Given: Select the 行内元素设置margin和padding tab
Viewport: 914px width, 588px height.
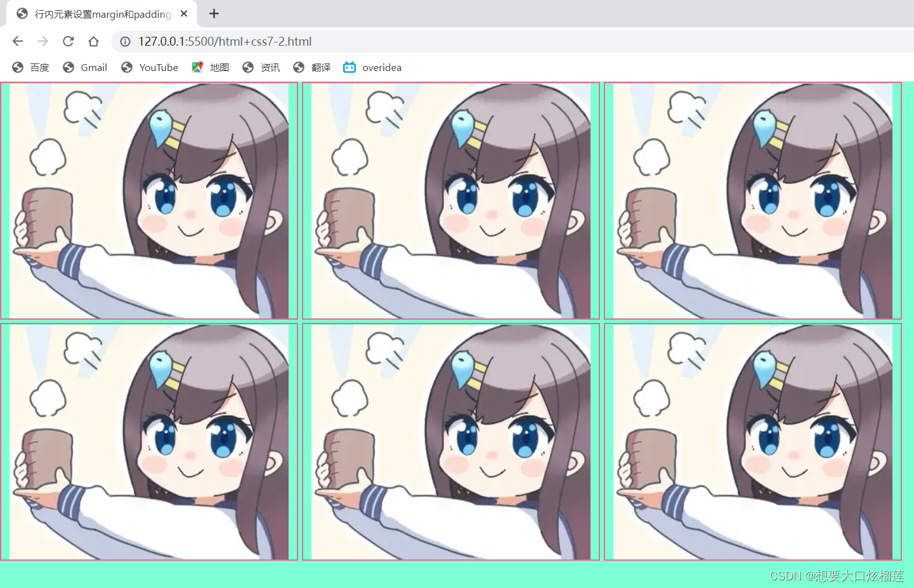Looking at the screenshot, I should pyautogui.click(x=101, y=13).
